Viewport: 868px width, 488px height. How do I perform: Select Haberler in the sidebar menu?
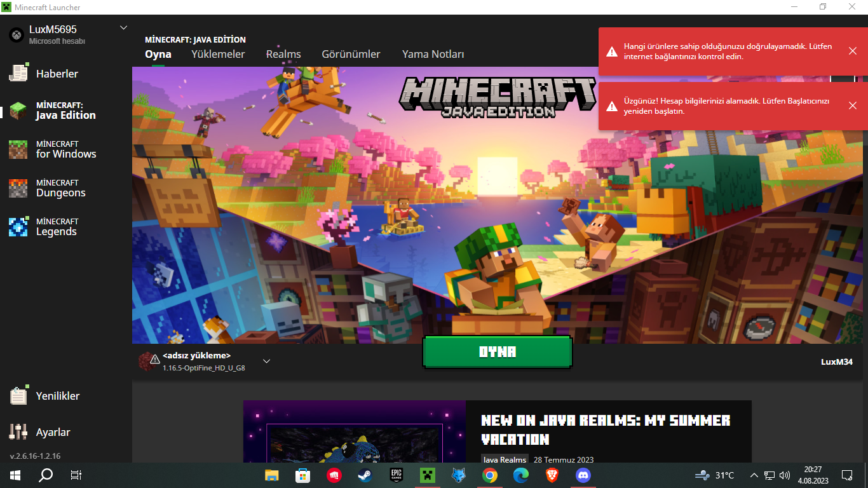click(57, 74)
